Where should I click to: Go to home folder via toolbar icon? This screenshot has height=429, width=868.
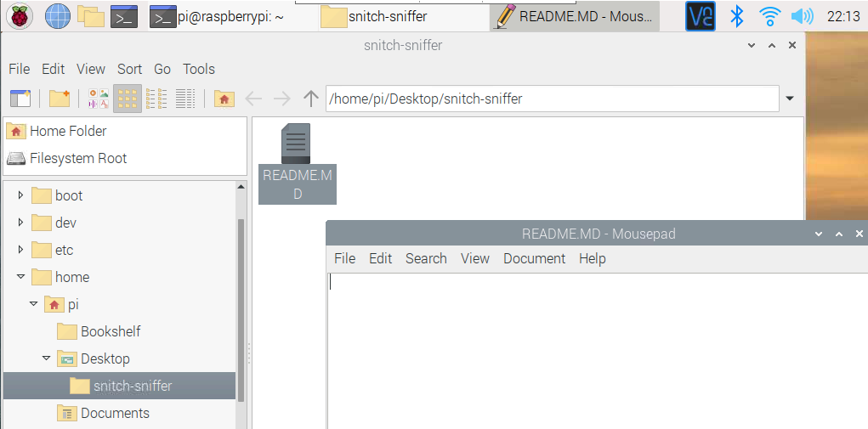[x=224, y=99]
